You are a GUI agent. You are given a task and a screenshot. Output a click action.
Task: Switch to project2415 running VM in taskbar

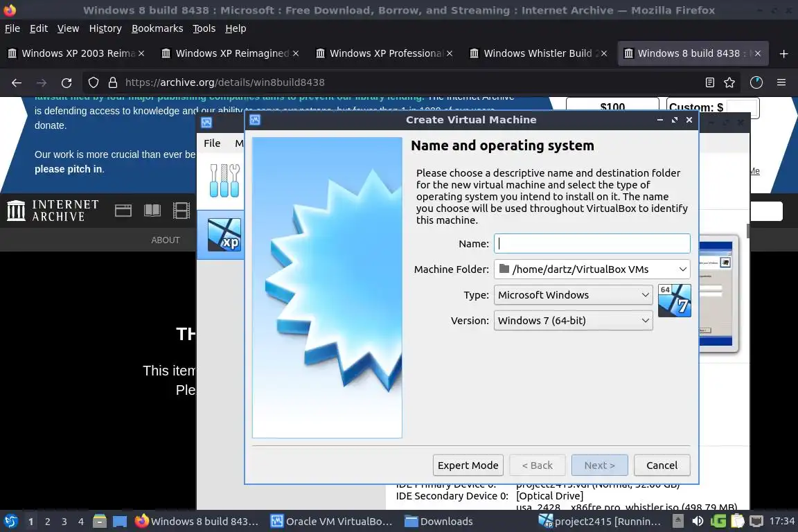click(601, 522)
